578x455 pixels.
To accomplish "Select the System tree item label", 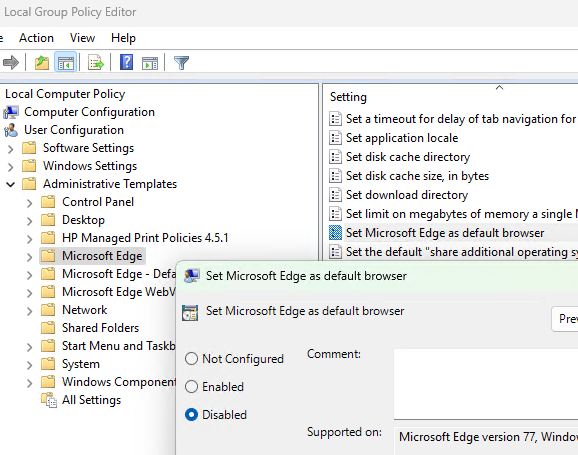I will 81,364.
